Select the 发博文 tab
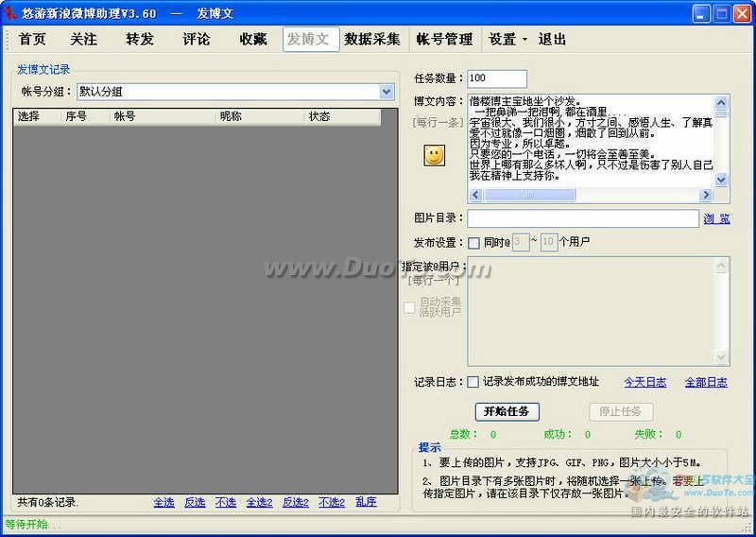Viewport: 756px width, 537px height. pos(311,39)
